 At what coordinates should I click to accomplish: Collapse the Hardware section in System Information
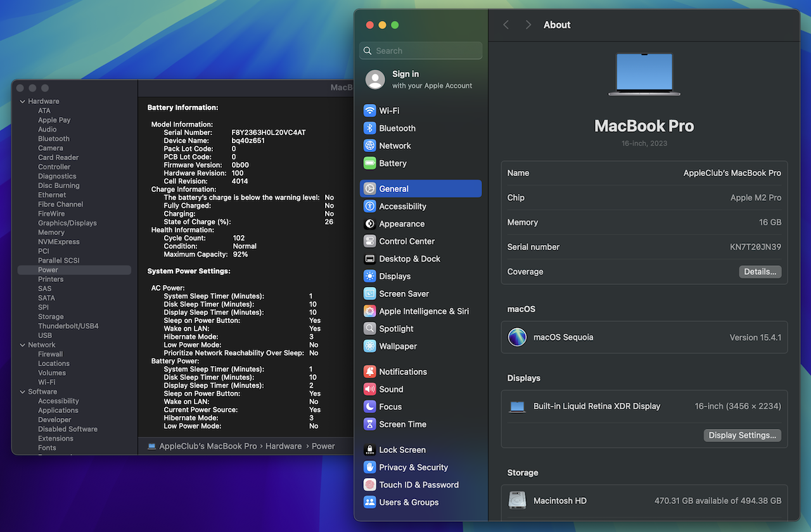click(23, 101)
